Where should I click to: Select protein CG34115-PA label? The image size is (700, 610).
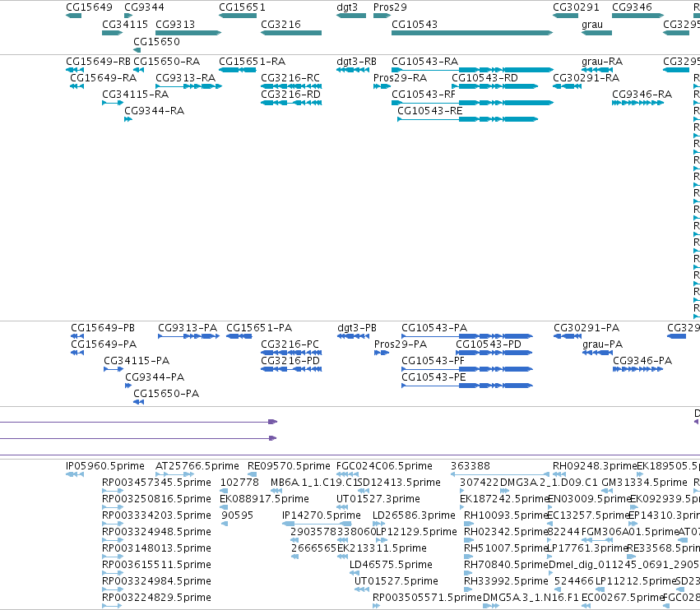pyautogui.click(x=137, y=361)
